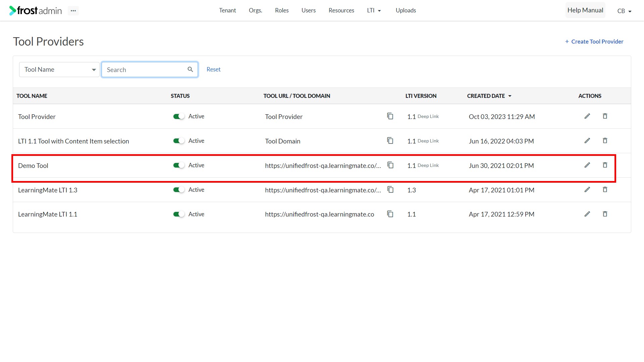
Task: Toggle LearningMate LTI 1.1 Active status
Action: [x=179, y=214]
